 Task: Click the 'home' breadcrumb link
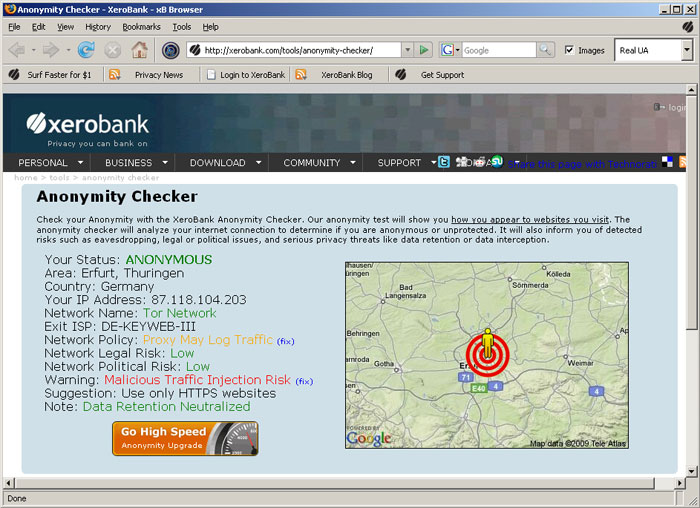pyautogui.click(x=25, y=178)
